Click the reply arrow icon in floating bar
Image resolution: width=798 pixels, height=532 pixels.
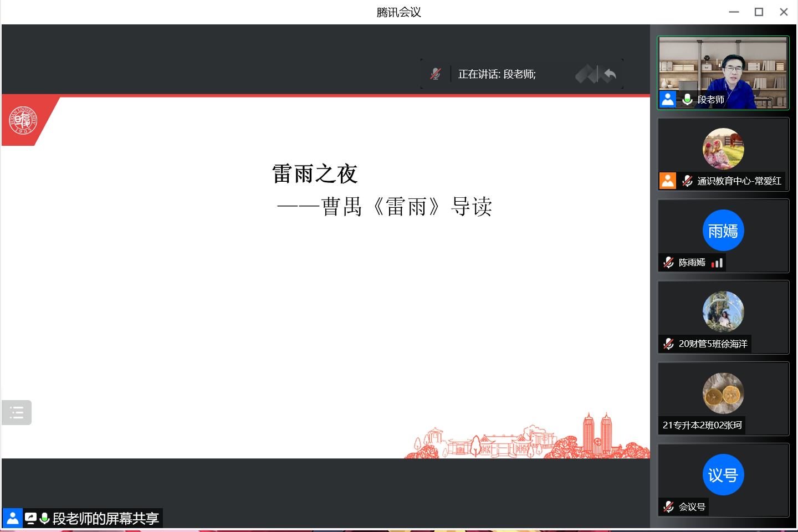point(610,74)
